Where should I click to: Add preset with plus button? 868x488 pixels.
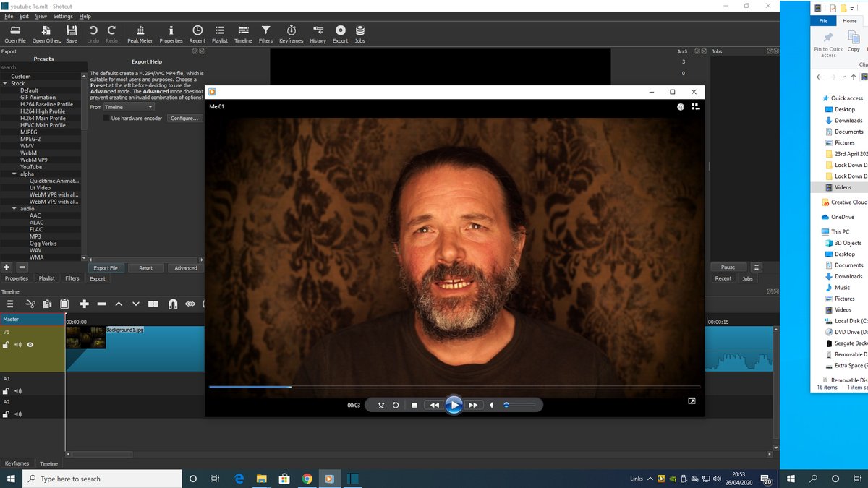[7, 267]
